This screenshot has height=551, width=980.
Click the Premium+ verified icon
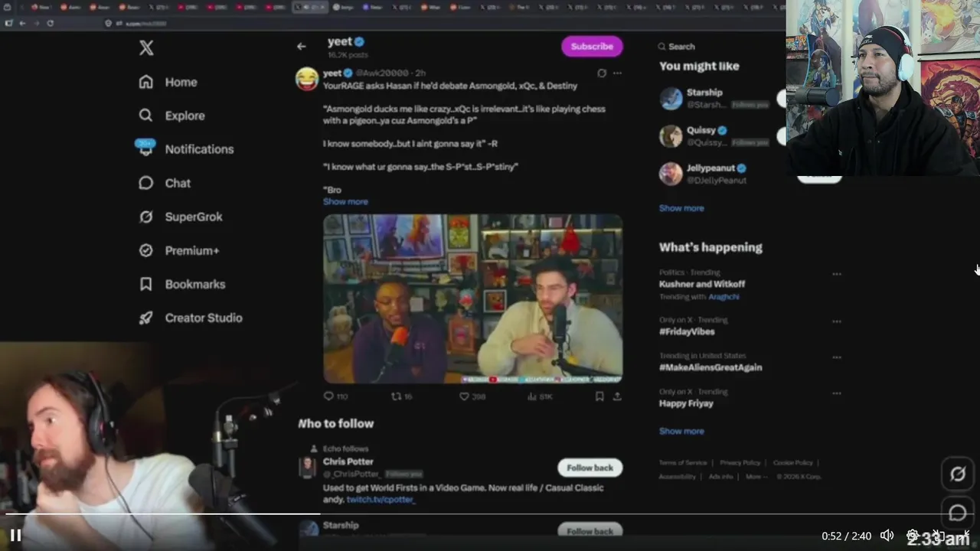coord(145,250)
